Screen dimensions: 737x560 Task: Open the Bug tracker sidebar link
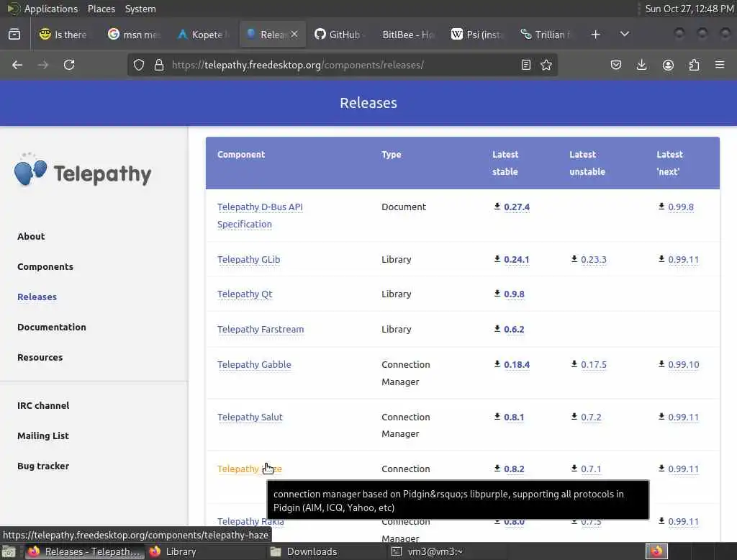pos(43,466)
